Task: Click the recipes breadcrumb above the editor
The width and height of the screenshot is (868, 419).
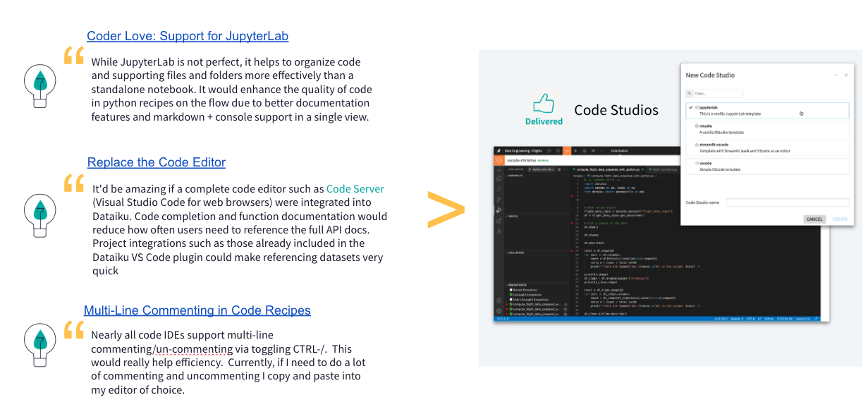Action: point(578,176)
